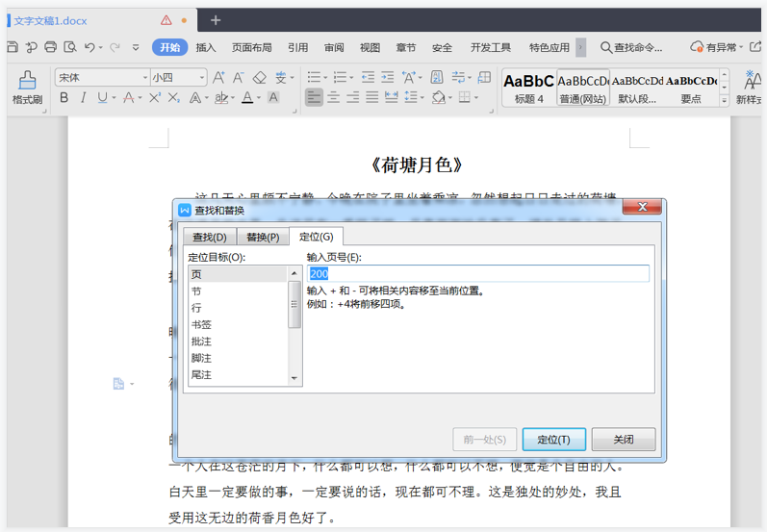Set center paragraph alignment
This screenshot has height=532, width=767.
(334, 97)
